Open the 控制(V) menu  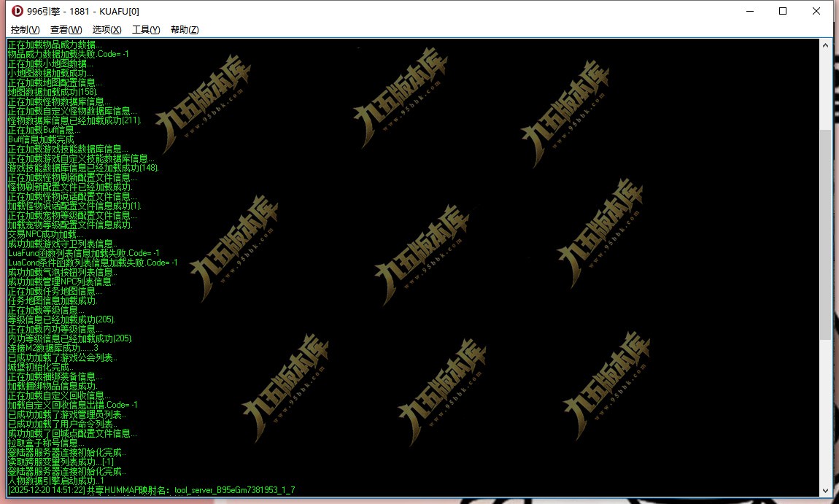[25, 29]
